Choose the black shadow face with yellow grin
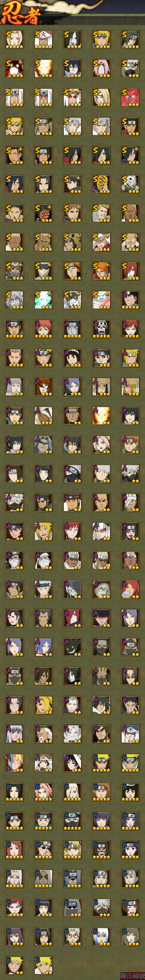This screenshot has width=145, height=980. 72,647
